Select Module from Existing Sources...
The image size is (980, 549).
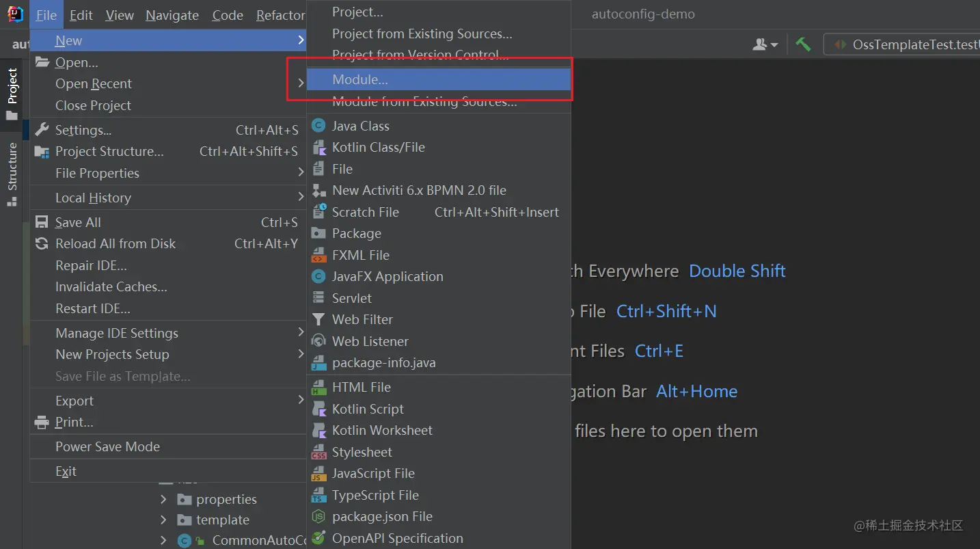pos(438,102)
